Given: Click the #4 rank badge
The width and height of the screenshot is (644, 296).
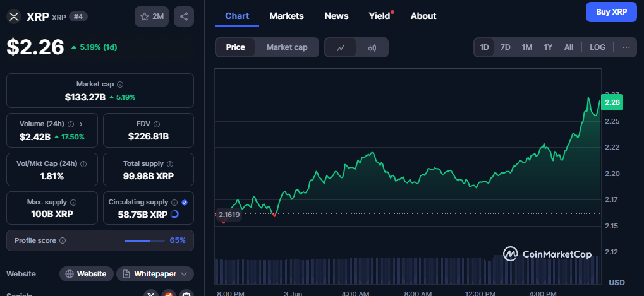Looking at the screenshot, I should (78, 16).
